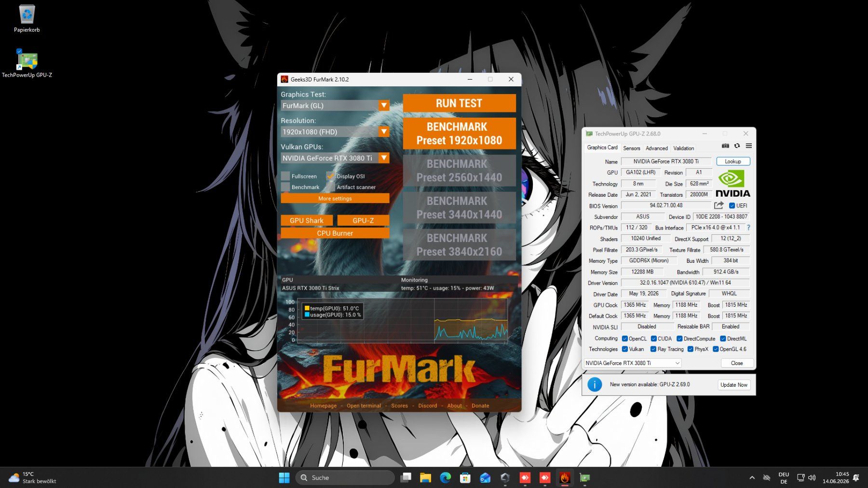Open the GPU-Z hamburger menu
Screen dimensions: 868x488
(x=748, y=146)
